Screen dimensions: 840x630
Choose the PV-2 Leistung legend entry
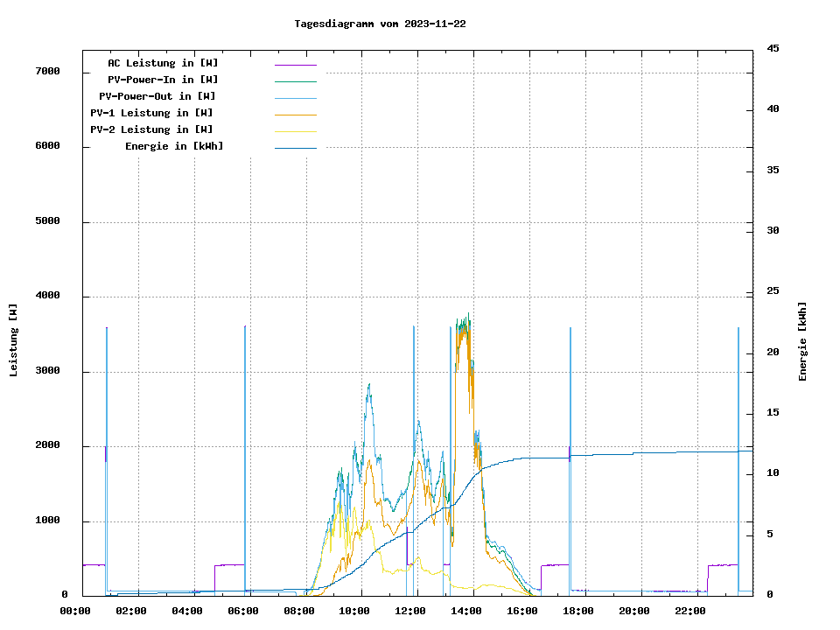click(x=151, y=129)
